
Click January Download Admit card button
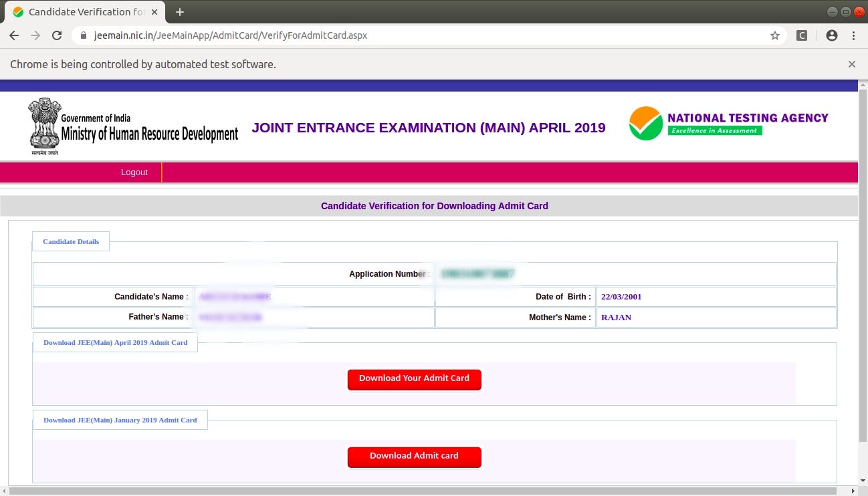click(x=414, y=457)
